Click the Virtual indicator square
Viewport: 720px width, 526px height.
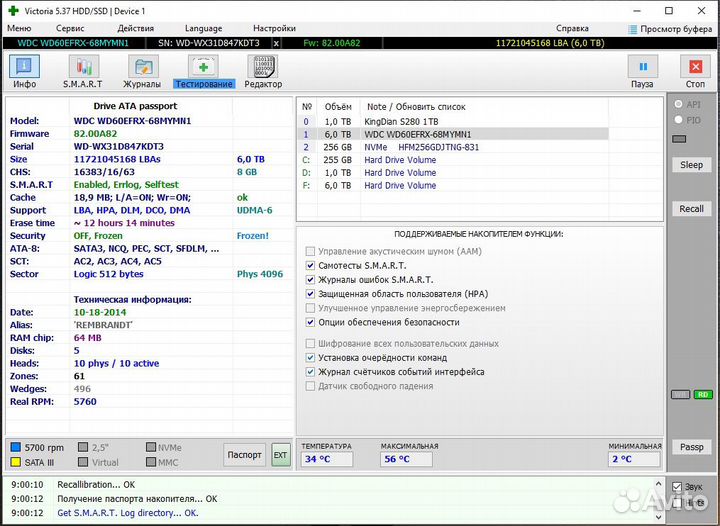click(x=83, y=462)
